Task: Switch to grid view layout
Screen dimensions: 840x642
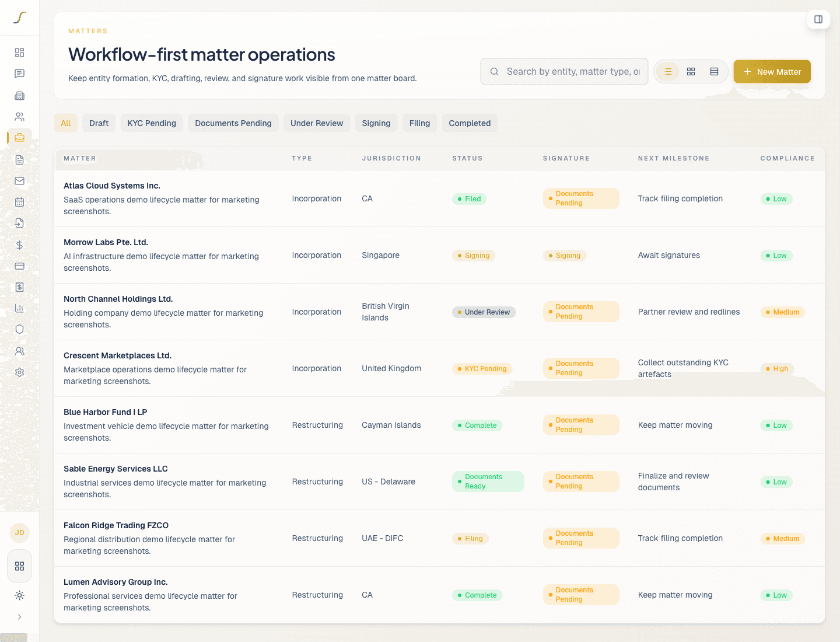Action: (691, 71)
